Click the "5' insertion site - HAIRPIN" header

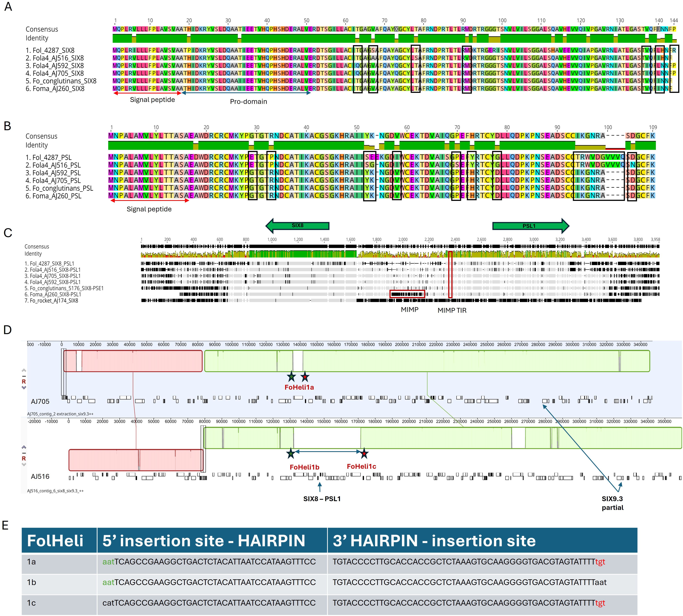tap(204, 540)
